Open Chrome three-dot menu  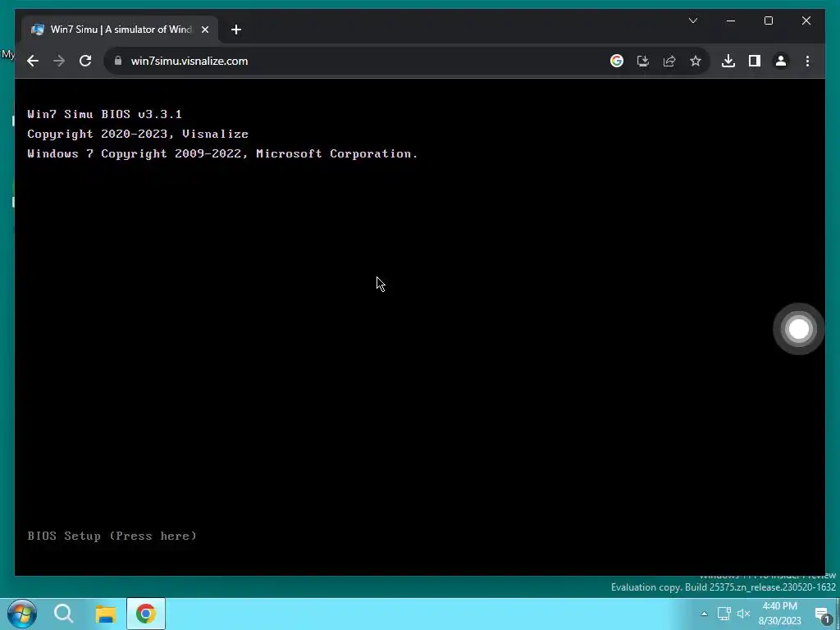[x=807, y=61]
